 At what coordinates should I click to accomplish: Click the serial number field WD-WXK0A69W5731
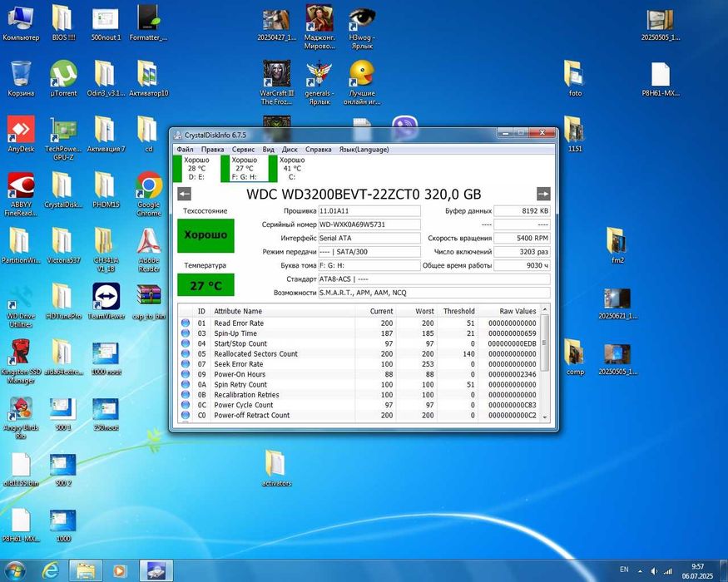click(x=369, y=224)
